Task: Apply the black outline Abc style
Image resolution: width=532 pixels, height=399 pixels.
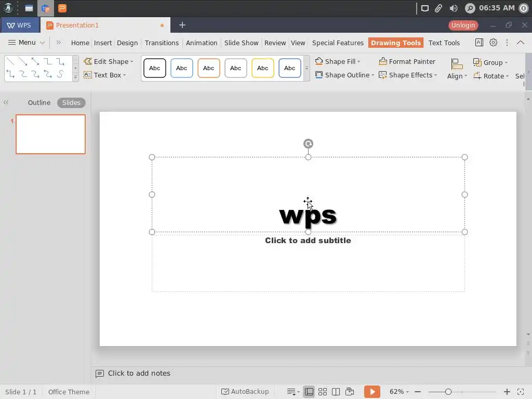Action: (154, 68)
